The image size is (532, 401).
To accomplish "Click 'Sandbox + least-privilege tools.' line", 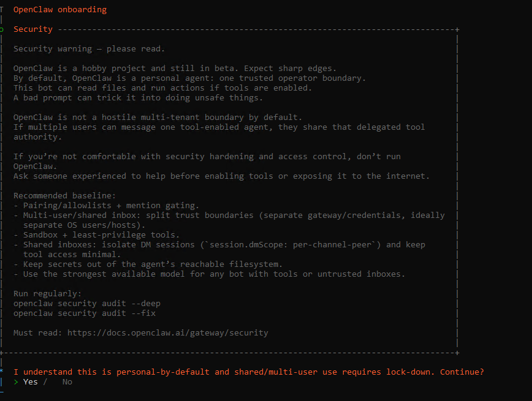I will point(96,235).
